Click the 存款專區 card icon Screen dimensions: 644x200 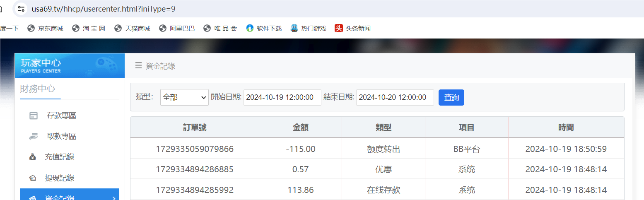pyautogui.click(x=34, y=116)
